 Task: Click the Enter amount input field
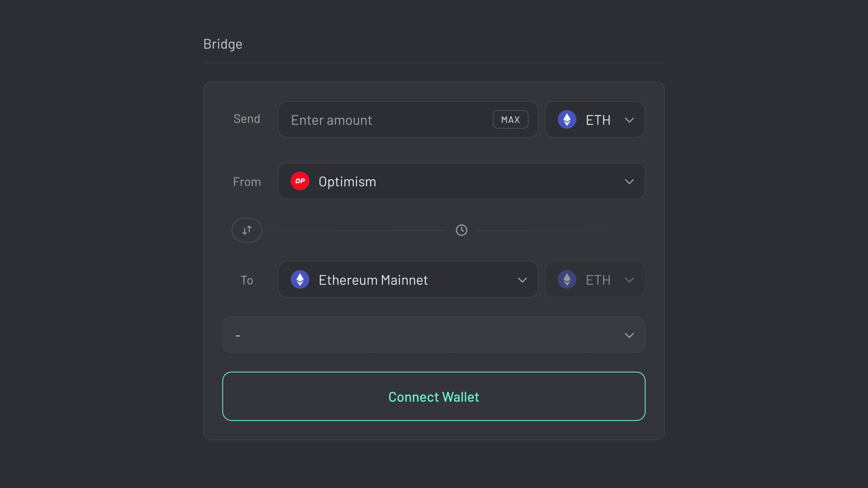(x=371, y=120)
